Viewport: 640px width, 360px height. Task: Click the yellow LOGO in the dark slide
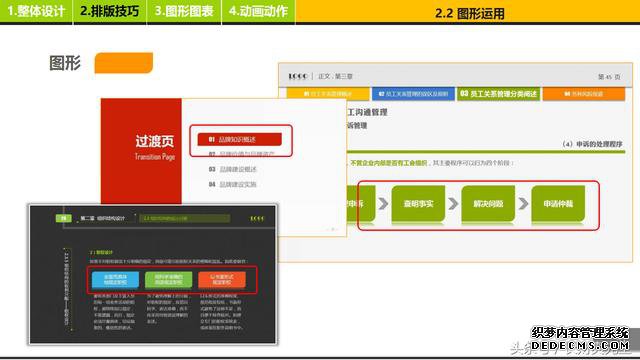(x=257, y=219)
